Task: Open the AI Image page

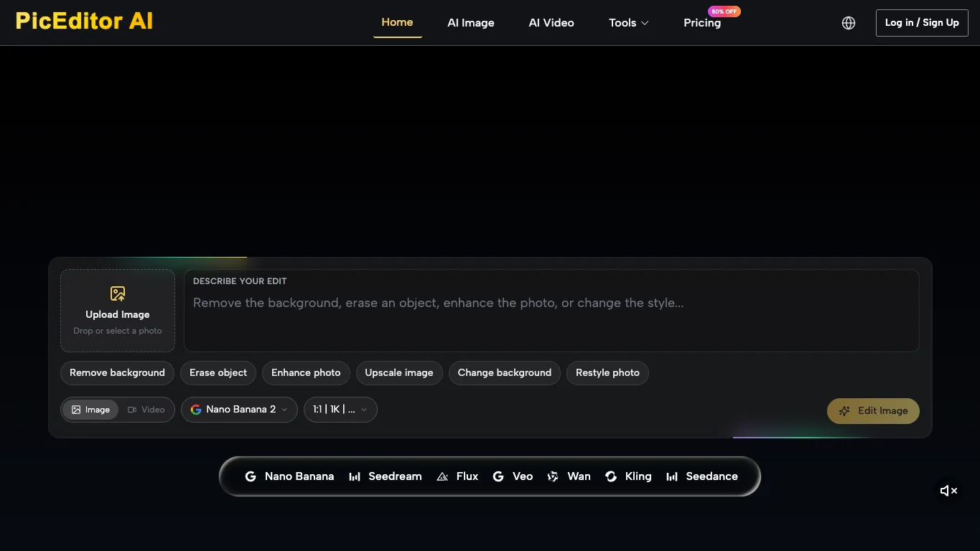Action: 471,23
